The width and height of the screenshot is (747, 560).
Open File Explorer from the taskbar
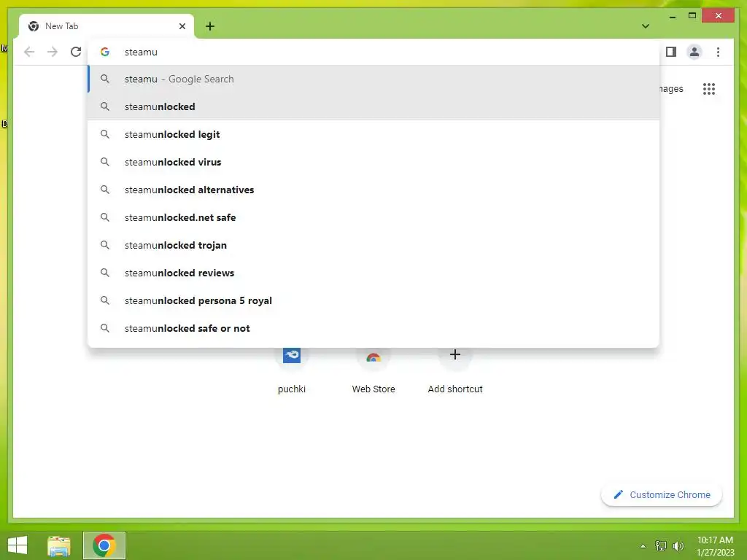tap(59, 545)
